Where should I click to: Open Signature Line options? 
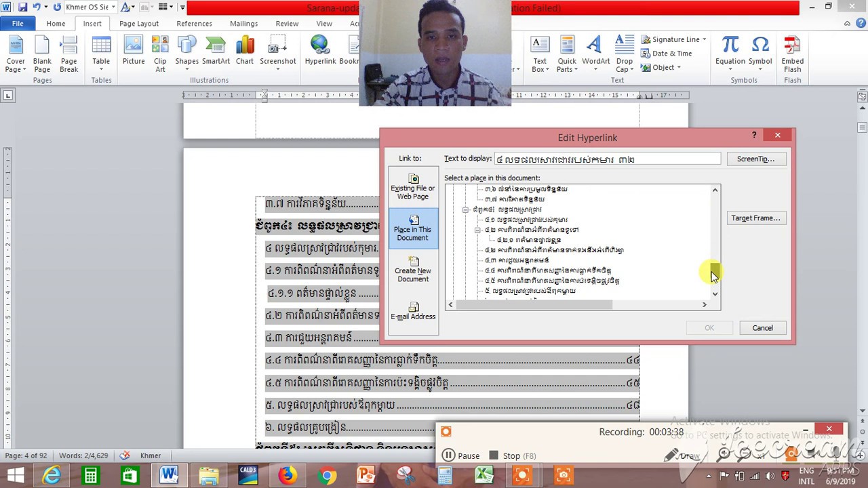[x=673, y=39]
